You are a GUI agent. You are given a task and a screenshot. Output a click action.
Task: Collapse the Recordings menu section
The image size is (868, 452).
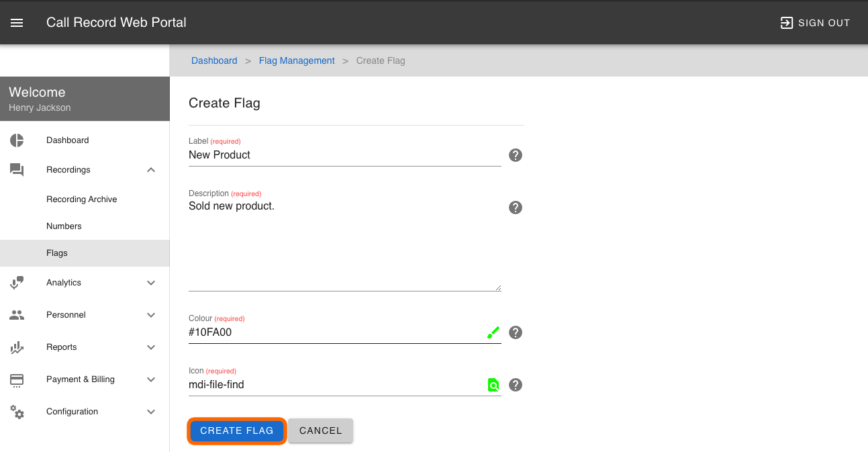(151, 170)
